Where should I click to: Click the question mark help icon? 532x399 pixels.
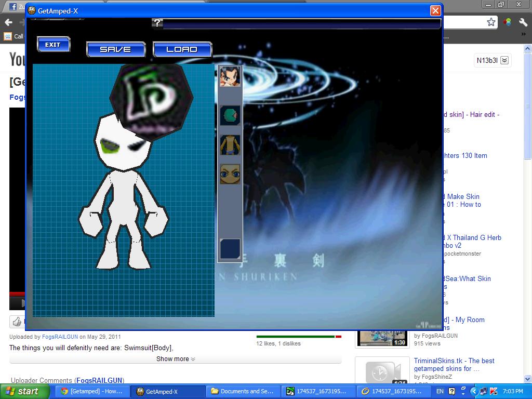click(157, 23)
